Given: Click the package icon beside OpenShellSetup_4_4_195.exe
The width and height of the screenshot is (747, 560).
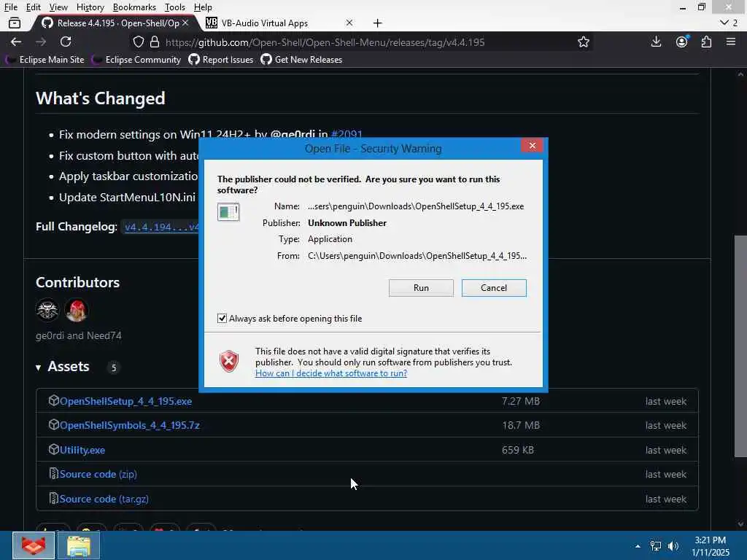Looking at the screenshot, I should pos(53,400).
